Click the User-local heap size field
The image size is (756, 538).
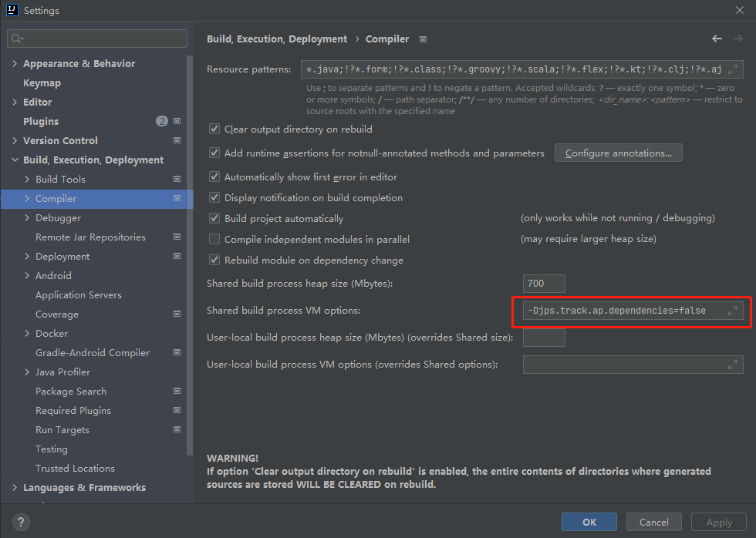[544, 338]
